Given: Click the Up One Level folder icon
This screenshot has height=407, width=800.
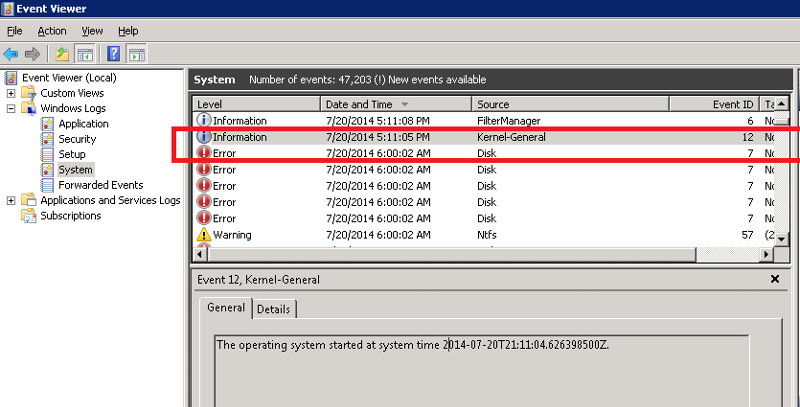Looking at the screenshot, I should 62,54.
